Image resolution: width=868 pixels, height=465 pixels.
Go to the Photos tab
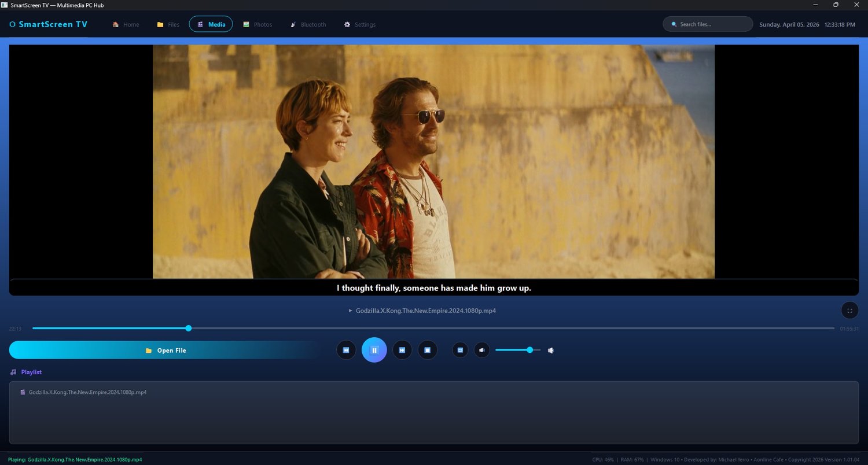tap(258, 24)
